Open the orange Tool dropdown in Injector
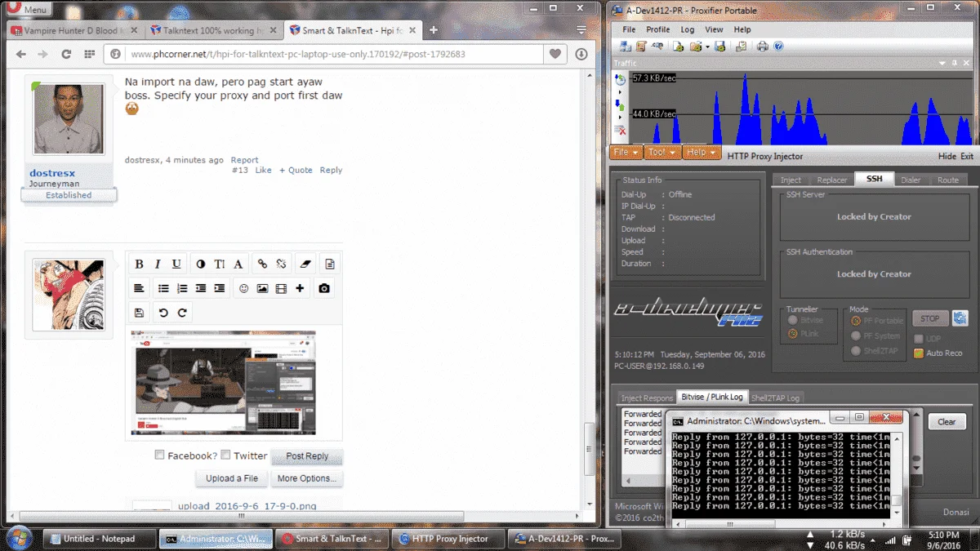980x551 pixels. coord(662,153)
